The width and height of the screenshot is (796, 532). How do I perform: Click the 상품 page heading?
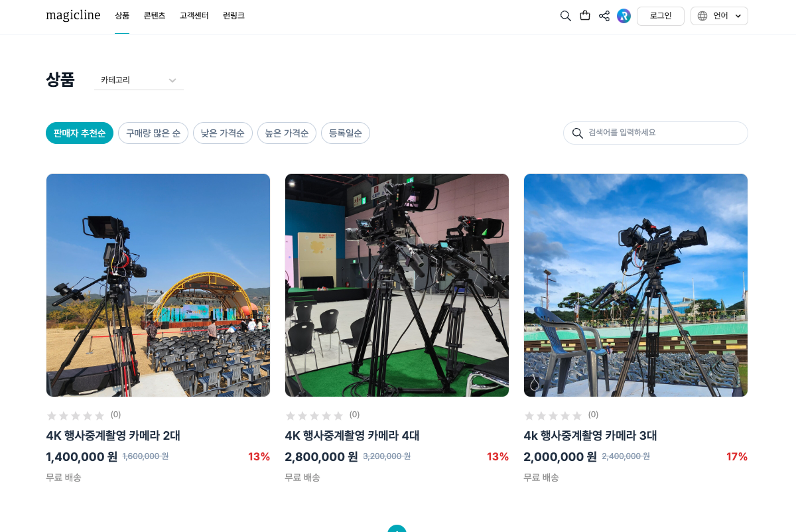60,80
